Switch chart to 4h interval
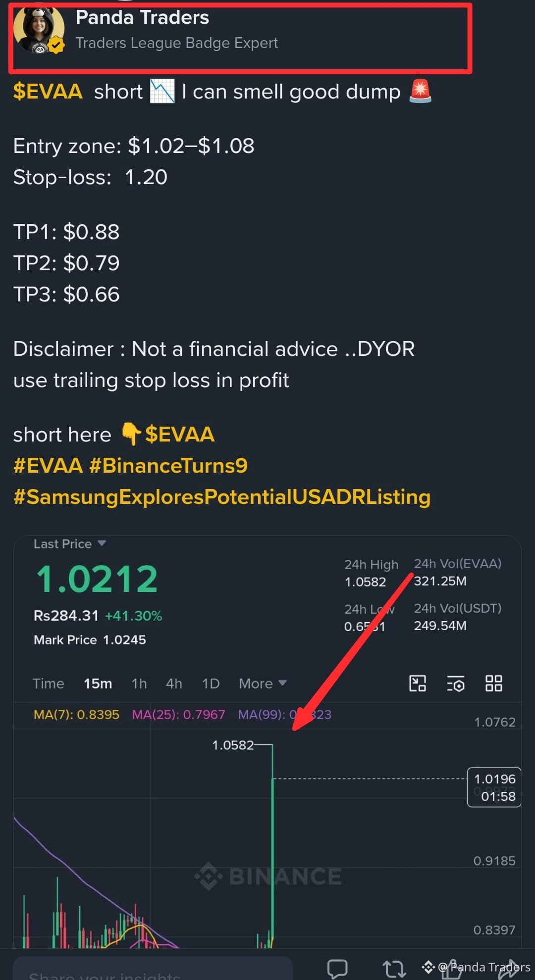Viewport: 535px width, 980px height. (x=174, y=684)
